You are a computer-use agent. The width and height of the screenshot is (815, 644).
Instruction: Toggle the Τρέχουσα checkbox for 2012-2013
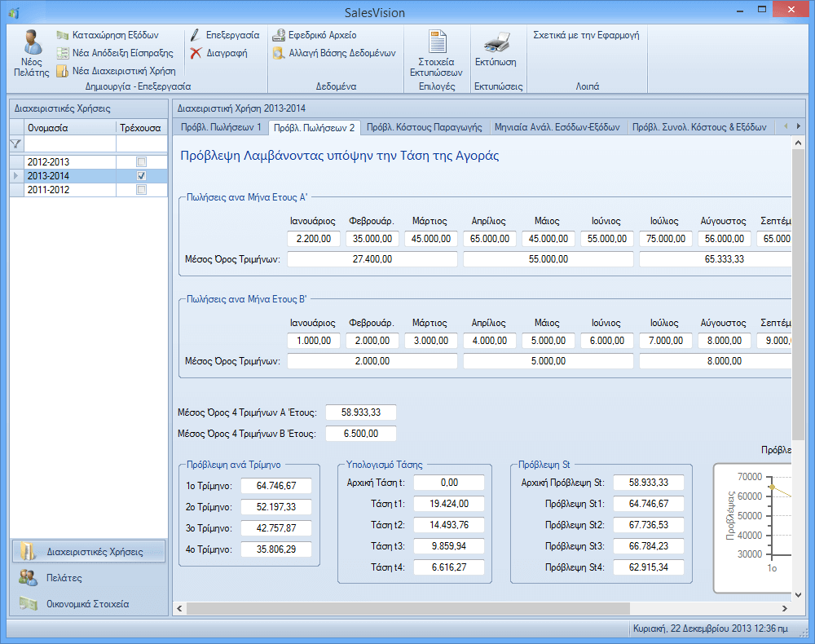[142, 162]
